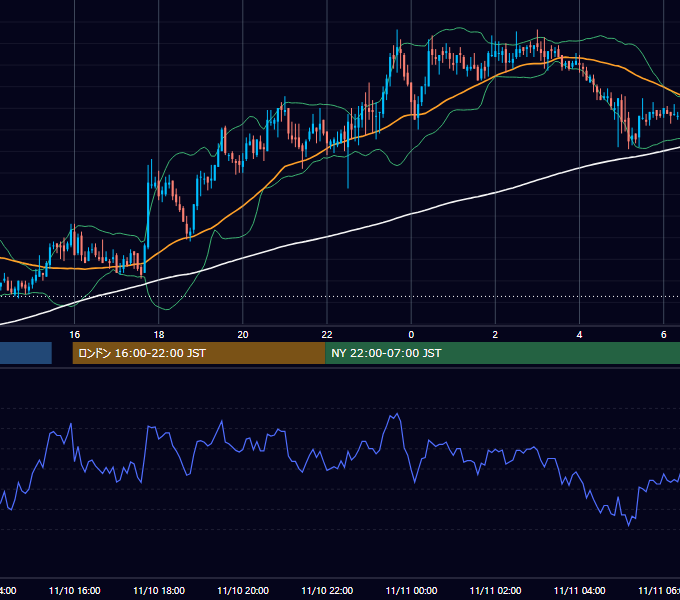Click the 11/10 18:00 date label
680x600 pixels.
[x=159, y=590]
